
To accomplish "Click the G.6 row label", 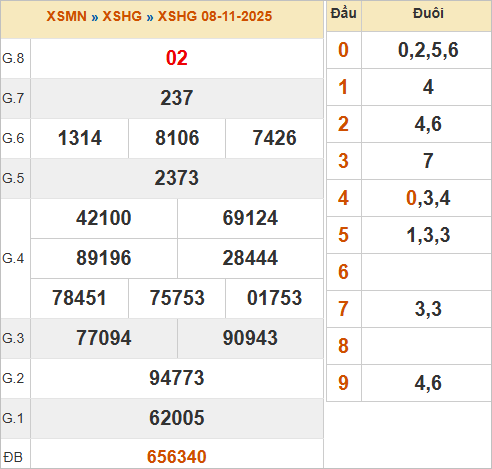I will click(x=13, y=138).
